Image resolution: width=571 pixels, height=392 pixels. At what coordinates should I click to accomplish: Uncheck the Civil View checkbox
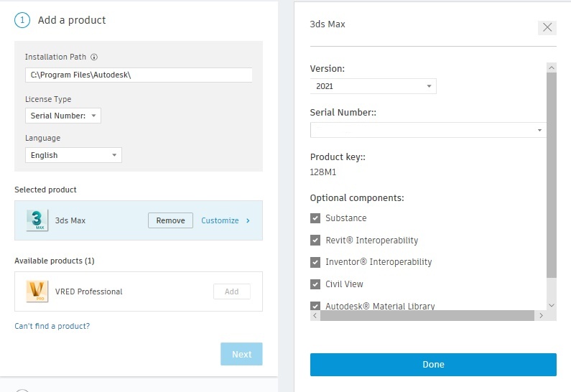(315, 284)
